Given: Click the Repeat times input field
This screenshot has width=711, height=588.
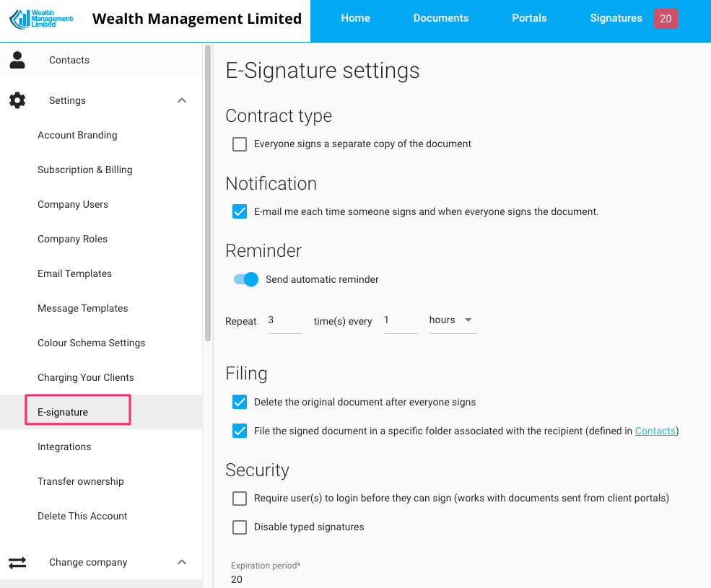Looking at the screenshot, I should pyautogui.click(x=284, y=320).
